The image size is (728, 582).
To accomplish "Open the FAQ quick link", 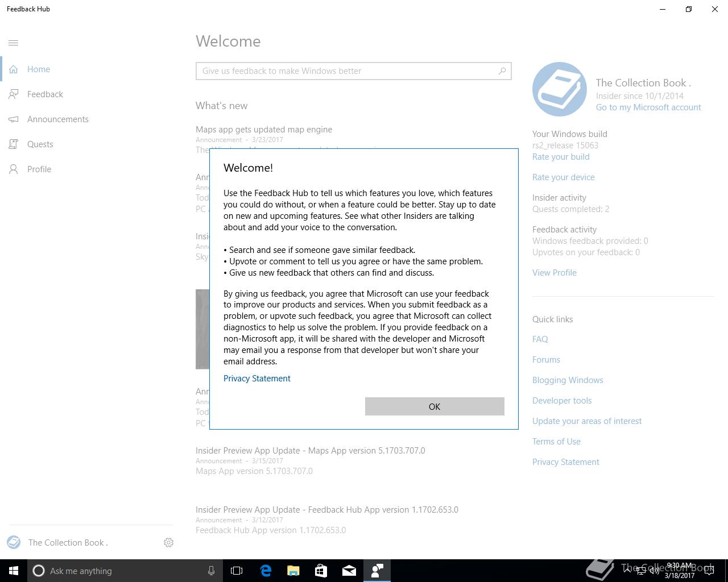I will (x=540, y=339).
